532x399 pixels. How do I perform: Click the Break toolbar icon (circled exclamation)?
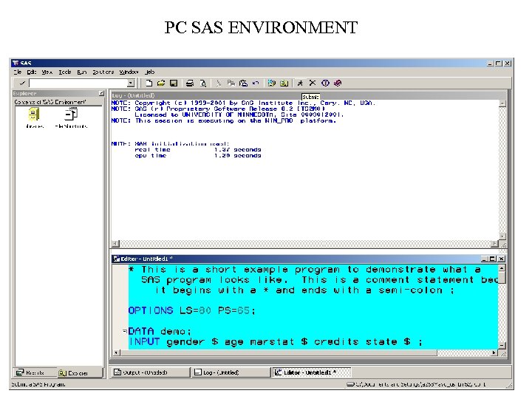coord(325,83)
